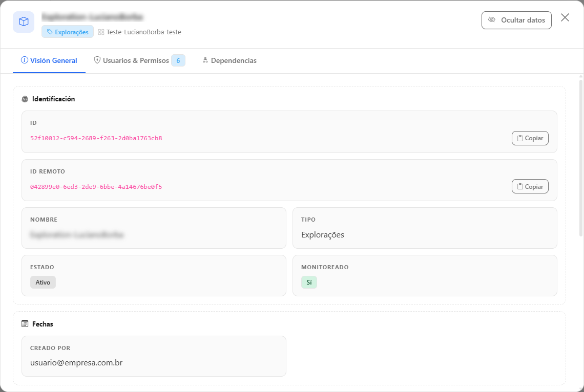Screen dimensions: 584x392
Task: Click the shield icon on Usuarios & Permisos
Action: click(x=97, y=60)
